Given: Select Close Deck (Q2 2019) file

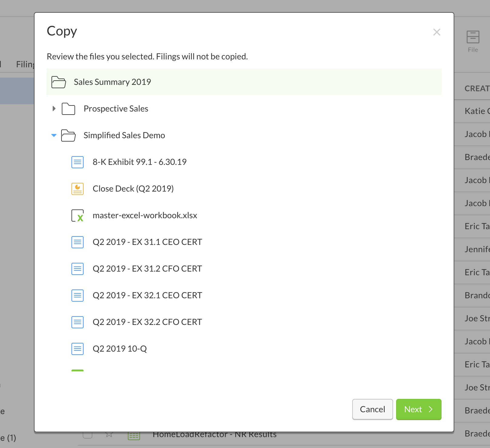Looking at the screenshot, I should (133, 189).
